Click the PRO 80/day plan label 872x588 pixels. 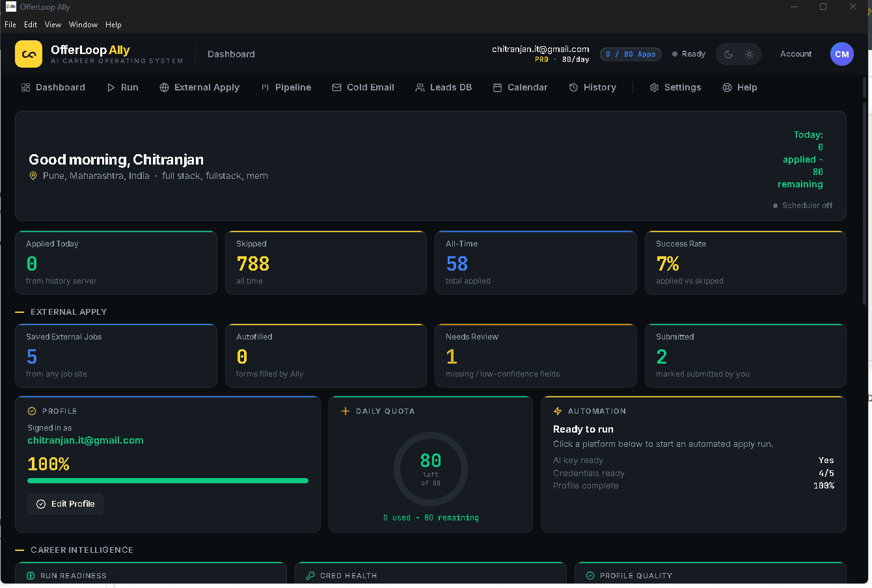562,59
